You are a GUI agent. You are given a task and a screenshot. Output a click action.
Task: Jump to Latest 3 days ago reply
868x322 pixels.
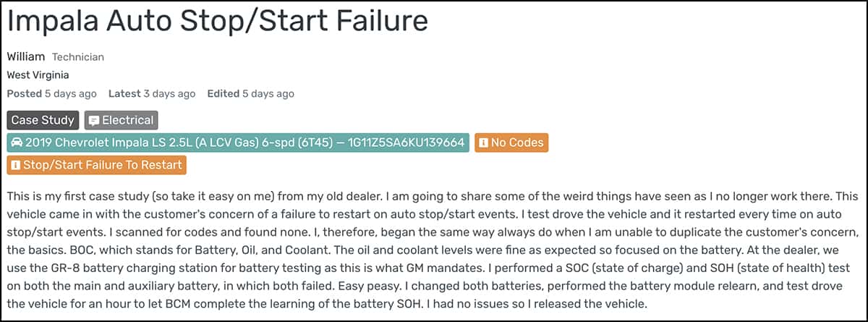[x=151, y=93]
